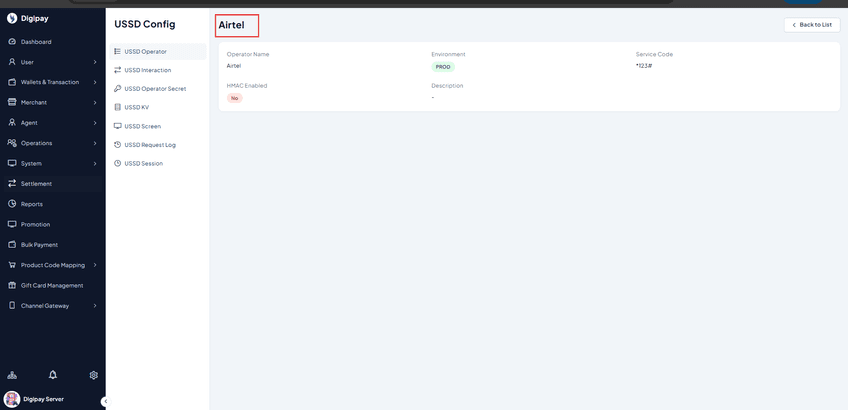The width and height of the screenshot is (848, 410).
Task: Click the Digipay Server avatar
Action: pos(11,399)
